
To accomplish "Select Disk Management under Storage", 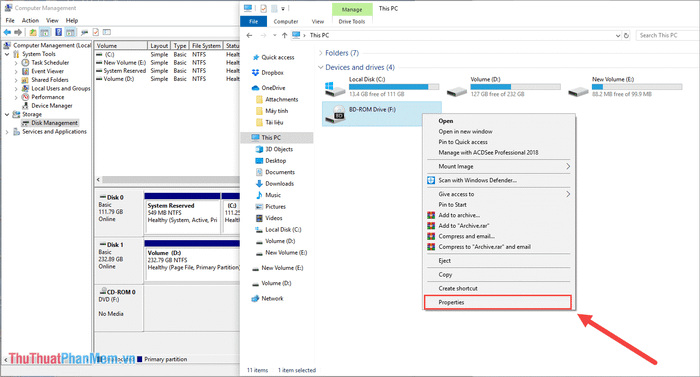I will (x=54, y=123).
